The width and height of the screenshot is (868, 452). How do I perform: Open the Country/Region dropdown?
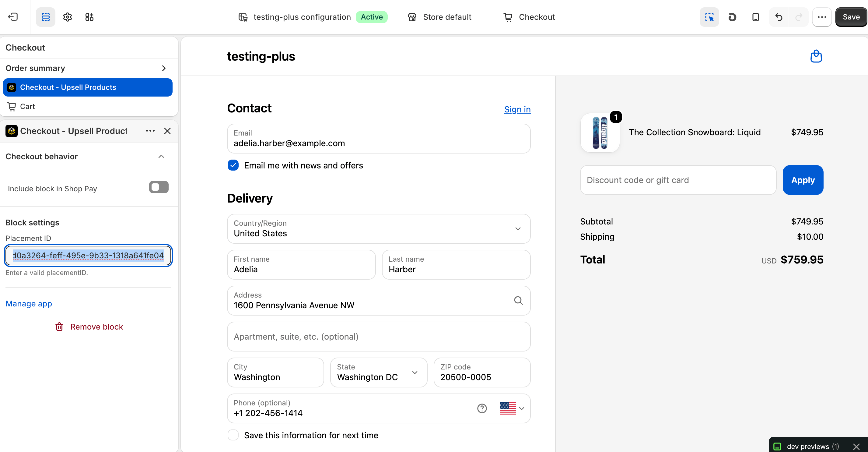pyautogui.click(x=379, y=229)
